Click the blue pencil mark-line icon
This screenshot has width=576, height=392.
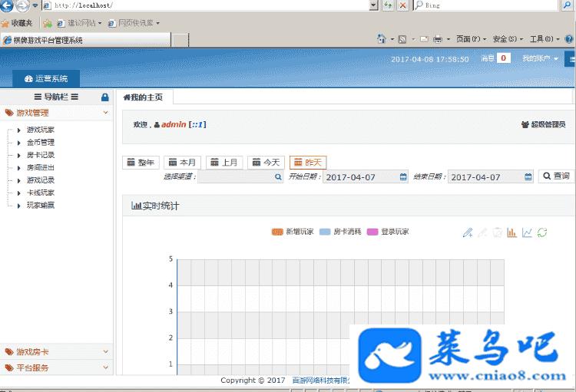(x=468, y=232)
